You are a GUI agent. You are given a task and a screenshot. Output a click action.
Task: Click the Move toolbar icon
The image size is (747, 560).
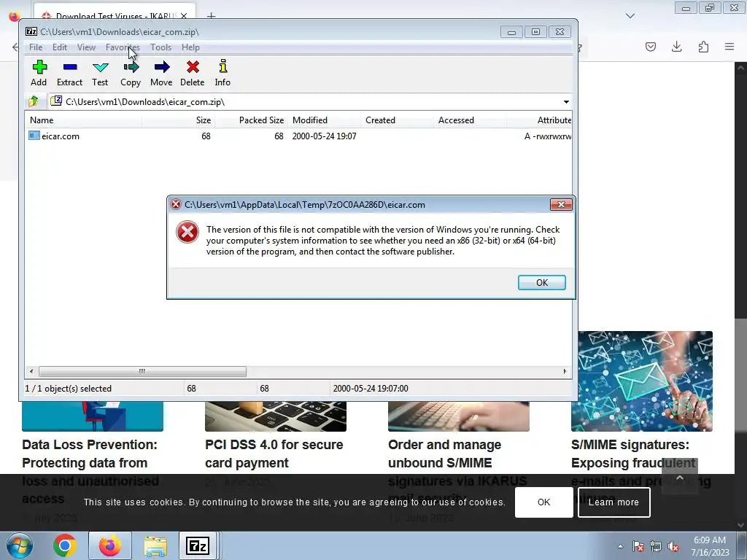(x=161, y=73)
